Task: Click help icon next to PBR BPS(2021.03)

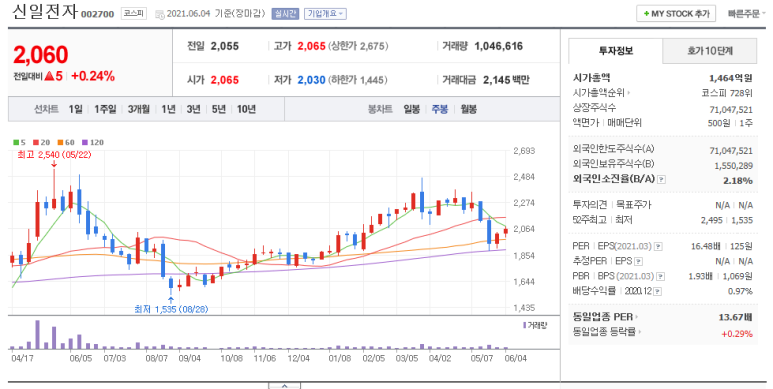Action: (661, 277)
